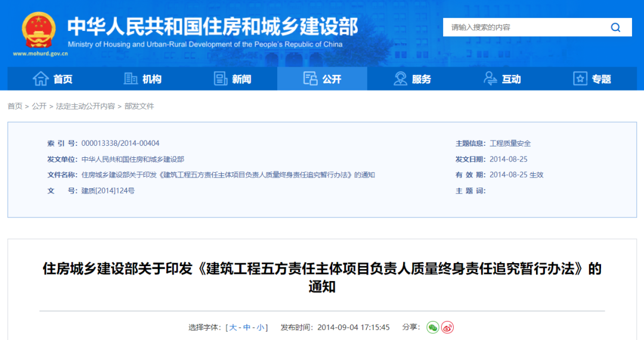The width and height of the screenshot is (644, 340).
Task: Set font size to 中
Action: [x=247, y=327]
